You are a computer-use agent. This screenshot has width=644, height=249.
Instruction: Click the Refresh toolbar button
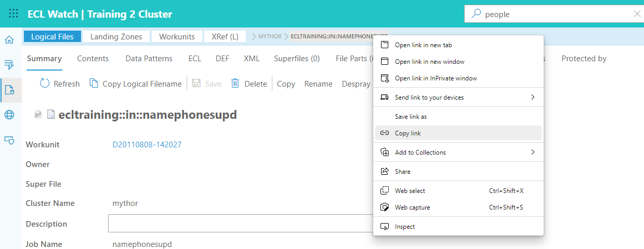60,84
